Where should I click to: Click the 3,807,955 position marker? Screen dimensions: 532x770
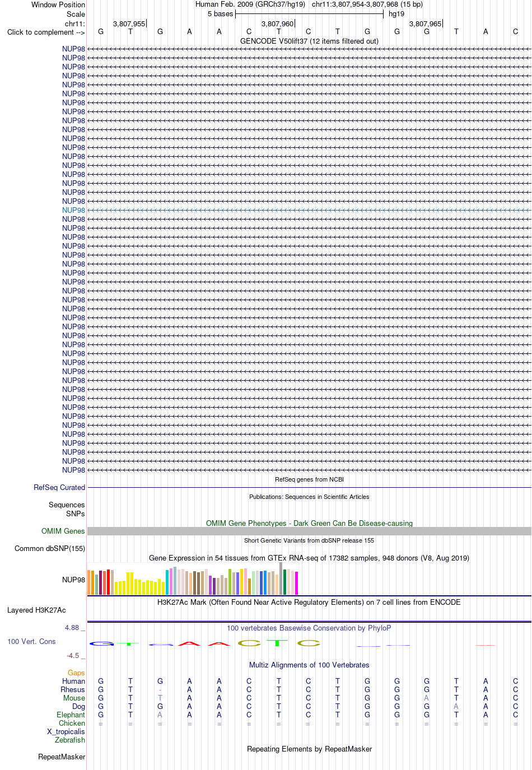pos(129,24)
